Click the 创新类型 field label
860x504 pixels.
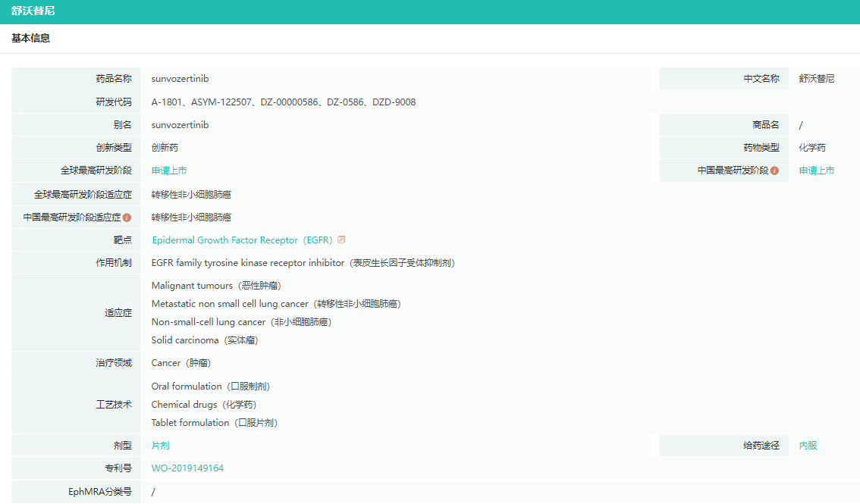(114, 148)
